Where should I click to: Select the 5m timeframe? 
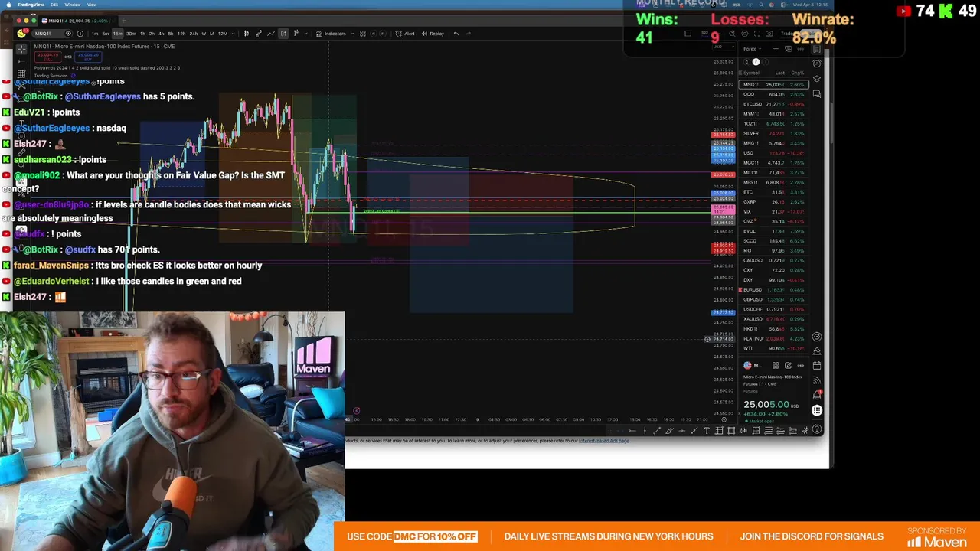click(106, 34)
